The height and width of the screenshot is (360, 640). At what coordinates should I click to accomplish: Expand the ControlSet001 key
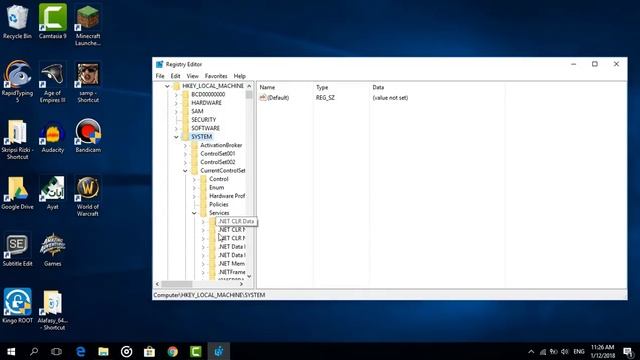185,154
